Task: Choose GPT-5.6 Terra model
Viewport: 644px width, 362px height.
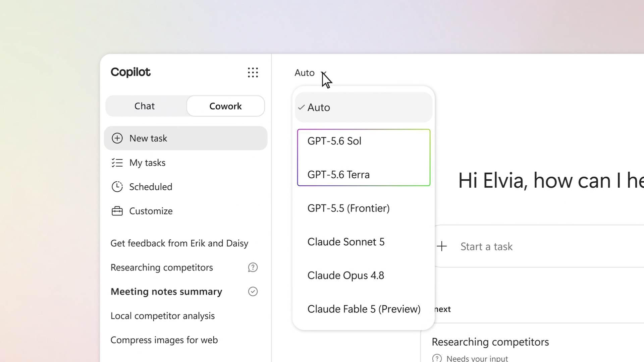Action: tap(364, 175)
